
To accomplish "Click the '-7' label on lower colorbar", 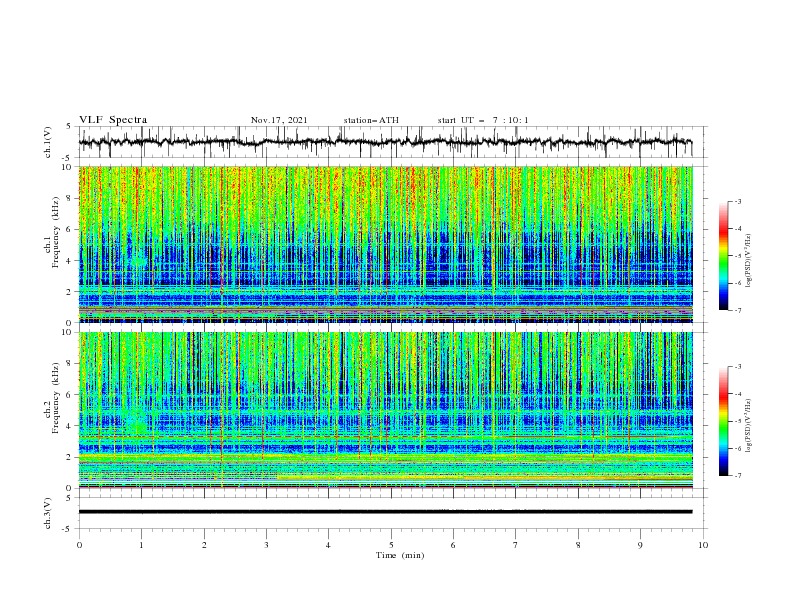I will (737, 475).
